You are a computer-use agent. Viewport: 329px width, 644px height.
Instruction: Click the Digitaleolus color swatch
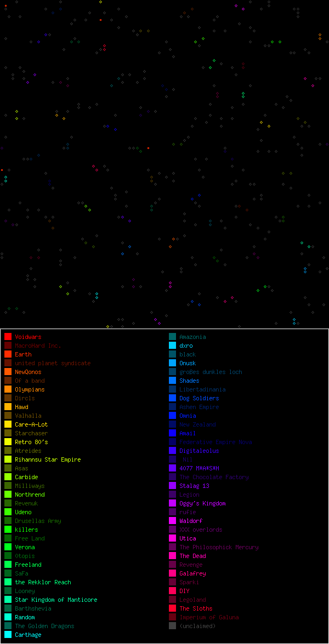tap(172, 451)
